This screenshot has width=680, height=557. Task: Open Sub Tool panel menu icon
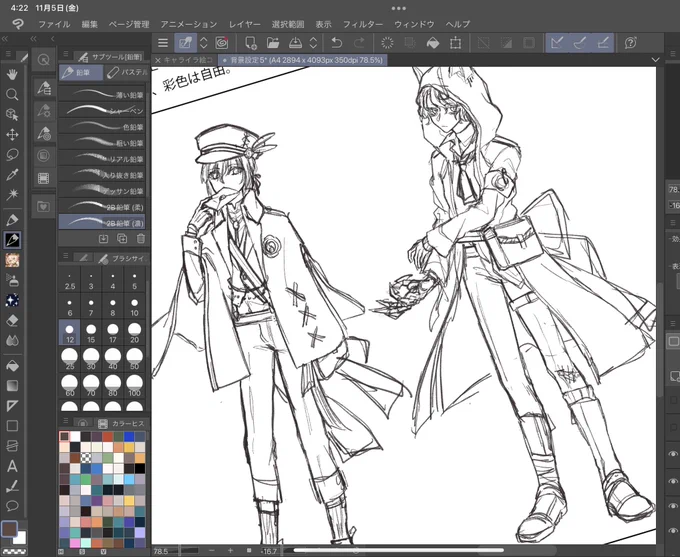coord(65,54)
